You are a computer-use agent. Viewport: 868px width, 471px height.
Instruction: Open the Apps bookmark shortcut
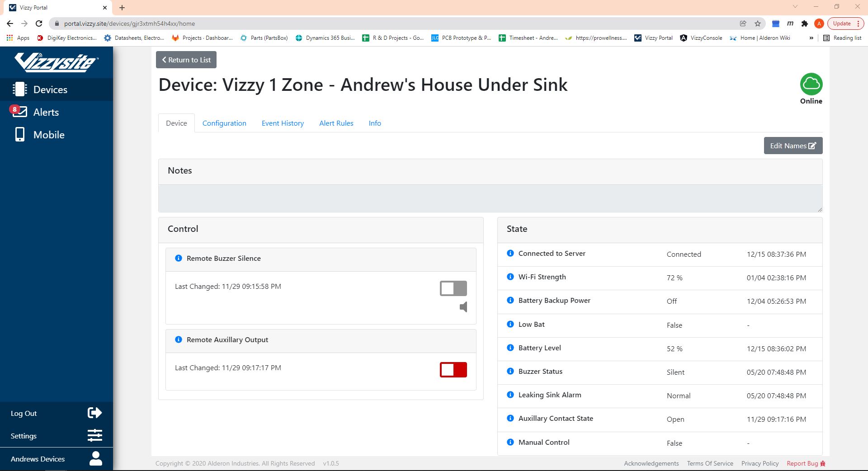pos(18,38)
